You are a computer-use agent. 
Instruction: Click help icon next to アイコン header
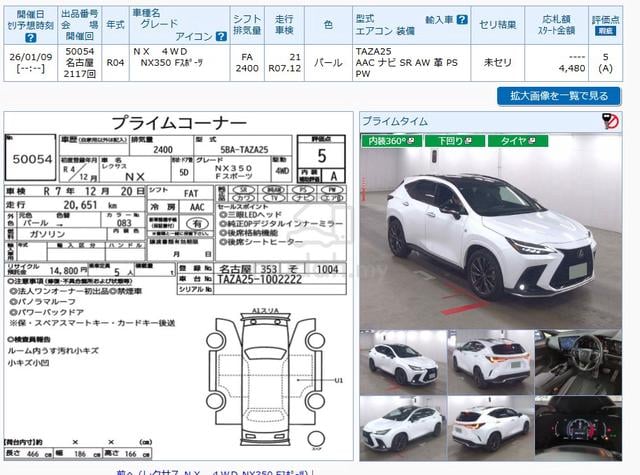(x=221, y=36)
